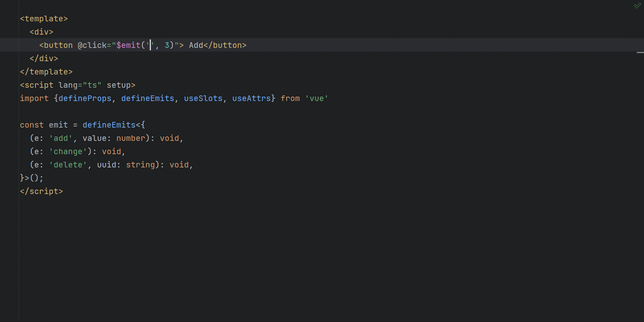Click useSlots in the import list
Image resolution: width=644 pixels, height=322 pixels.
[x=203, y=98]
